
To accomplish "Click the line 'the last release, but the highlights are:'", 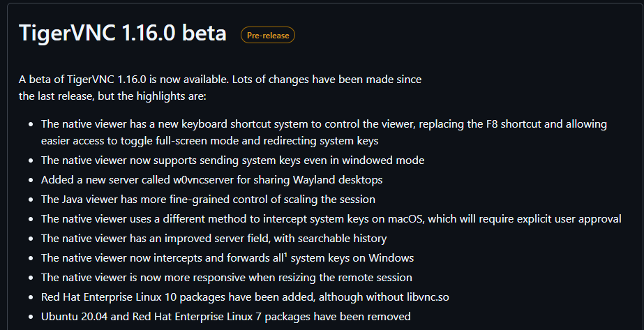I will 112,96.
